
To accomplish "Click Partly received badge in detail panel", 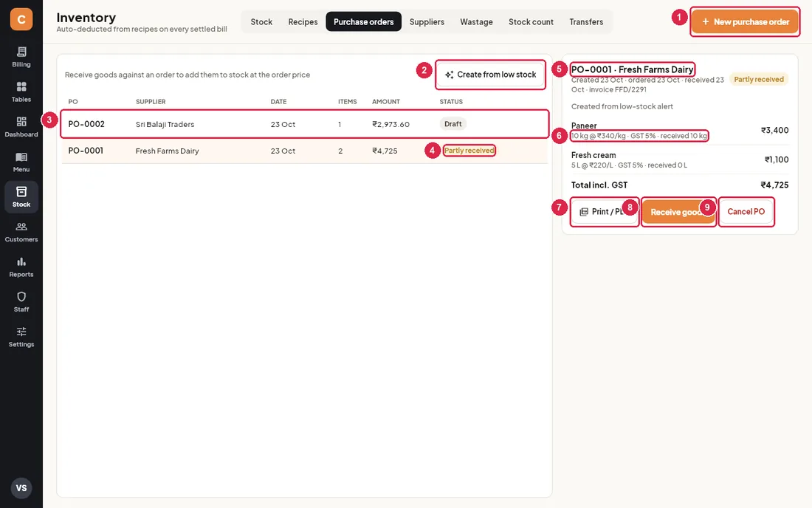I will click(759, 79).
